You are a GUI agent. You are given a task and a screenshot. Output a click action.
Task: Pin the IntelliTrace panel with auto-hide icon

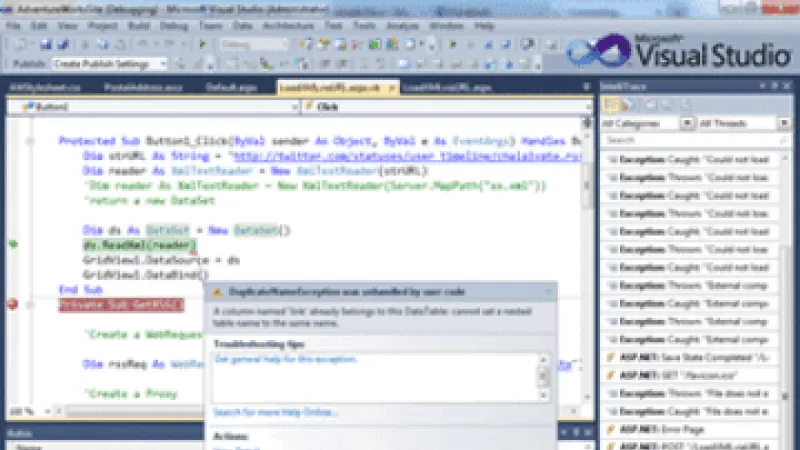coord(775,86)
